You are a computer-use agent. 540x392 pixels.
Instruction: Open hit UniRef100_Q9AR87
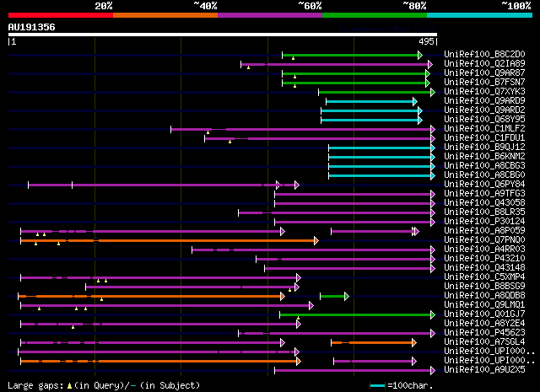coord(484,72)
